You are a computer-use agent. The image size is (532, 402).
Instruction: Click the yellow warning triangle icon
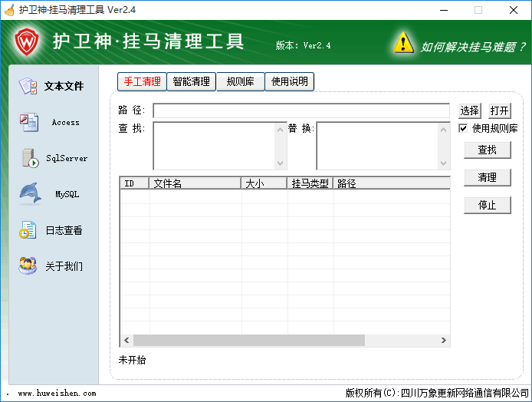pyautogui.click(x=403, y=43)
